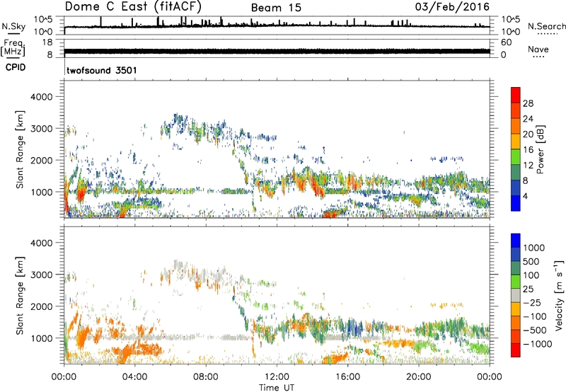Click the 'twofsound 3501' text
This screenshot has height=392, width=566.
click(102, 70)
